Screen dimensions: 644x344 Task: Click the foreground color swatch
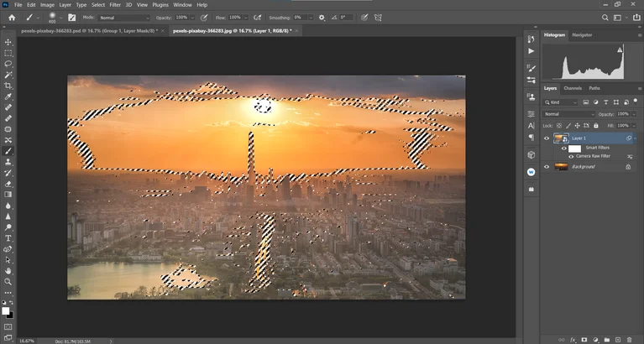click(6, 310)
